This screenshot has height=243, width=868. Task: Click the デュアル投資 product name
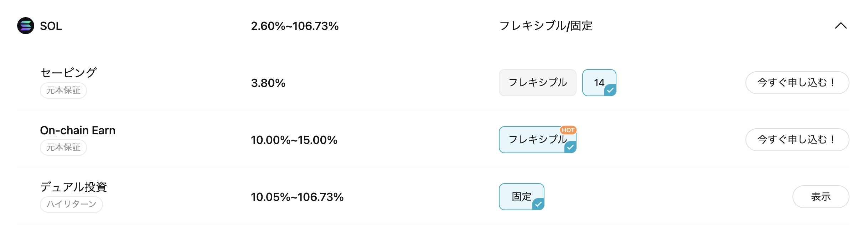pyautogui.click(x=73, y=187)
